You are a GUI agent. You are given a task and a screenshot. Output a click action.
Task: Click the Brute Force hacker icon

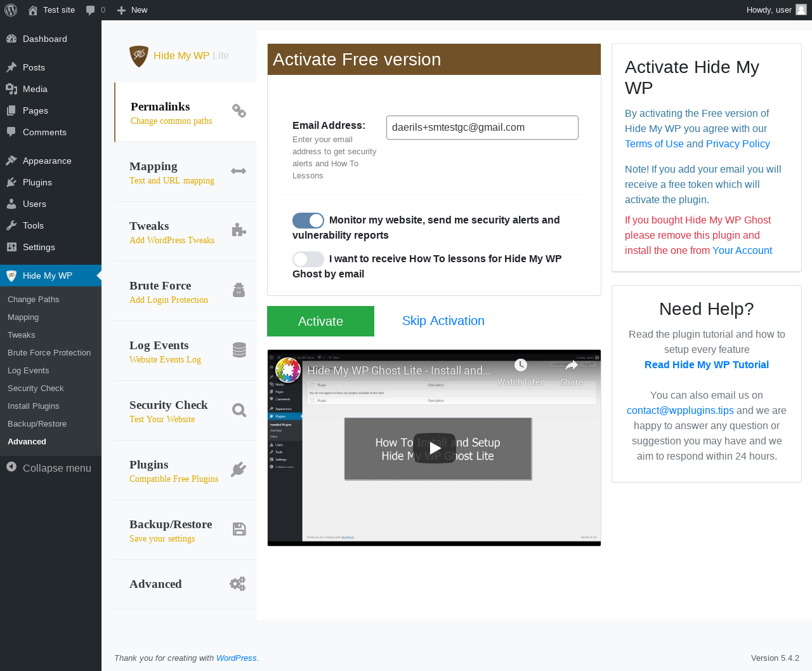click(x=239, y=290)
